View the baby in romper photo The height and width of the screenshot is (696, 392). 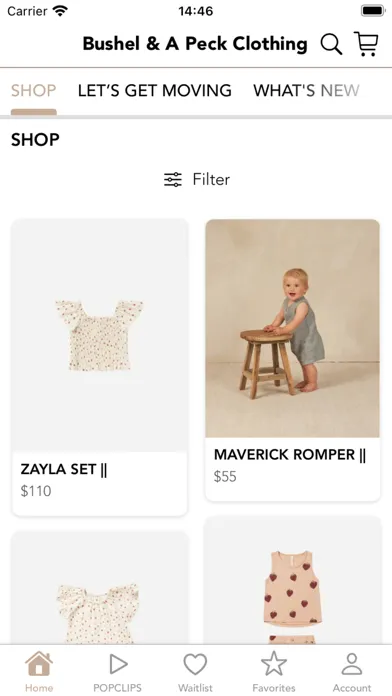tap(293, 328)
